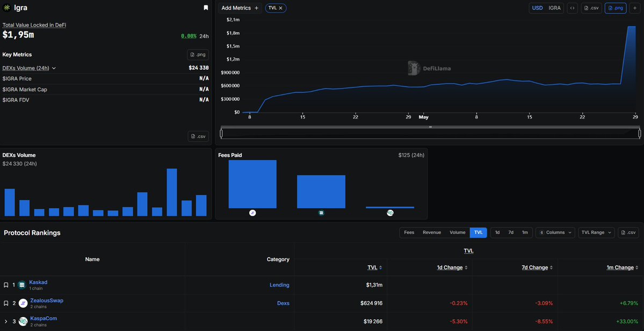
Task: Click the ZealousSwap logo icon in Protocol Rankings
Action: 23,303
